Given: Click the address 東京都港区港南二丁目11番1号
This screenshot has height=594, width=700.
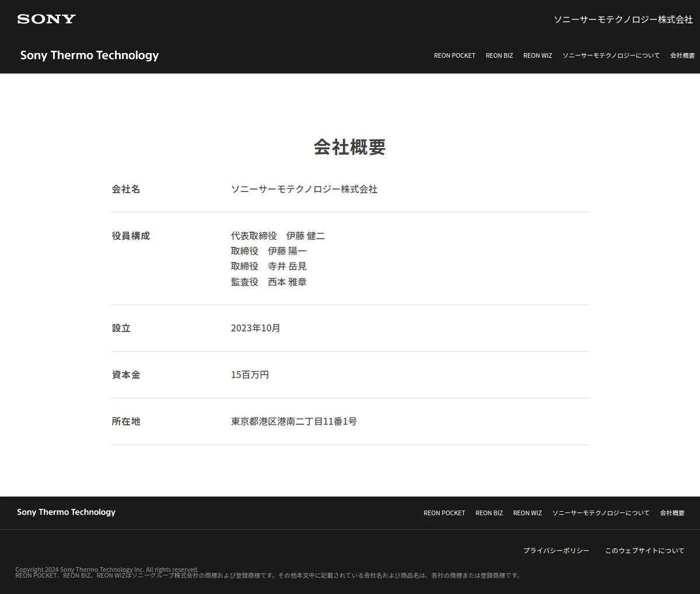Looking at the screenshot, I should pyautogui.click(x=294, y=421).
